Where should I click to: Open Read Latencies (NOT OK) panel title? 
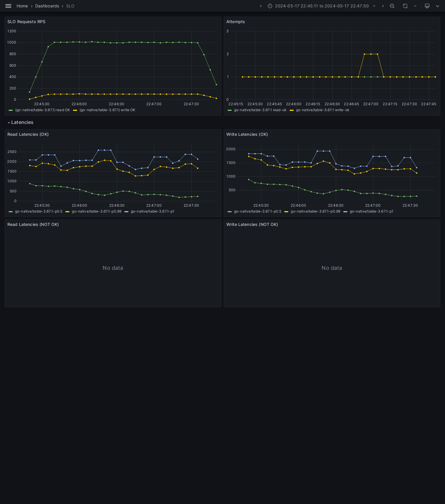[33, 224]
